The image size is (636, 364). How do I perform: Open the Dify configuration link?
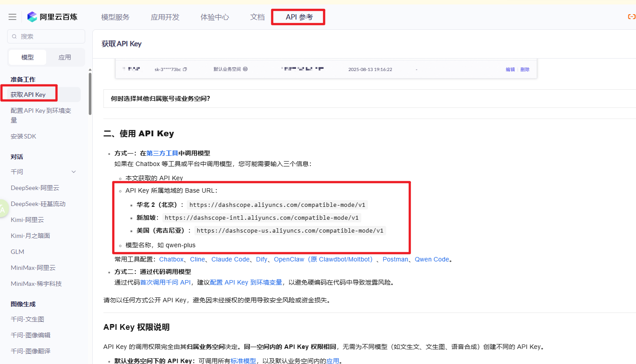coord(262,259)
